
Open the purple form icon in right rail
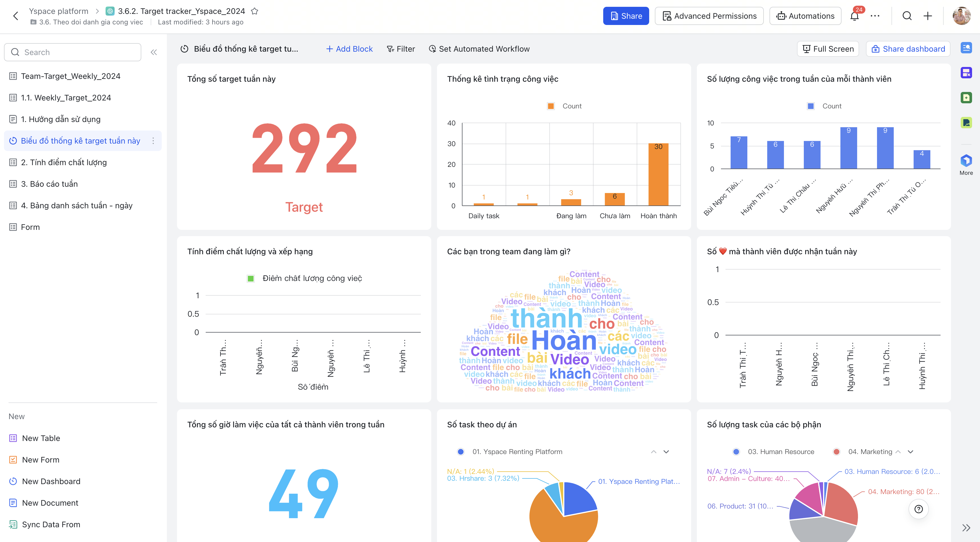(x=966, y=73)
